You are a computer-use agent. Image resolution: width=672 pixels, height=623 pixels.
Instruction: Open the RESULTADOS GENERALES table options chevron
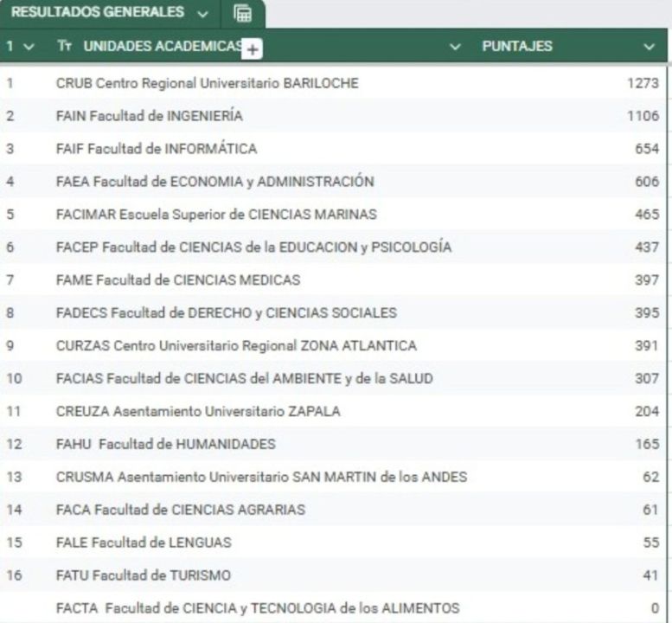point(202,13)
